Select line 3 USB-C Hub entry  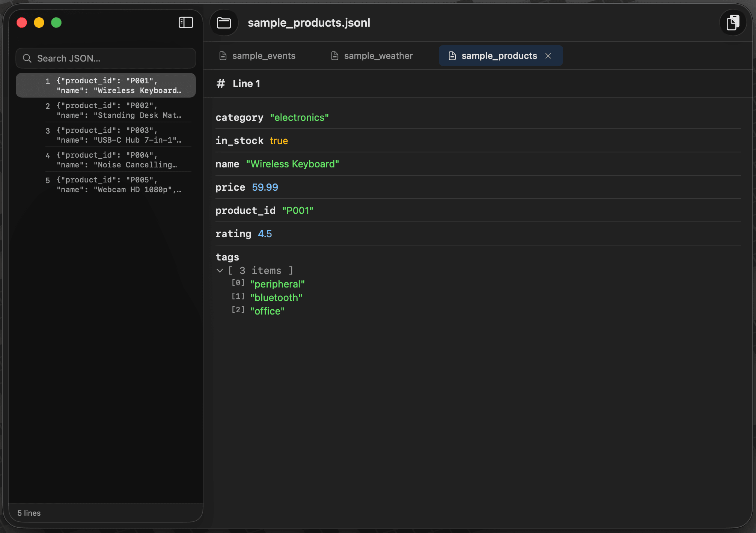(x=106, y=135)
